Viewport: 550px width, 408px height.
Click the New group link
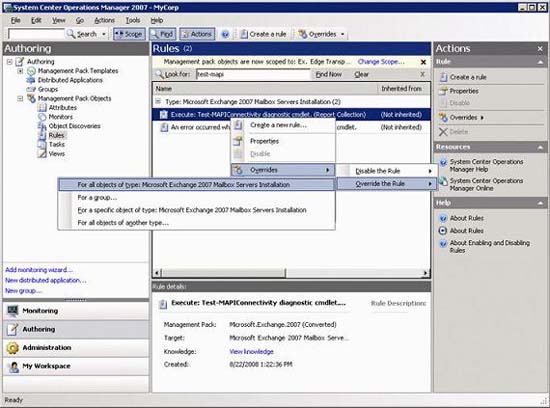[x=24, y=291]
